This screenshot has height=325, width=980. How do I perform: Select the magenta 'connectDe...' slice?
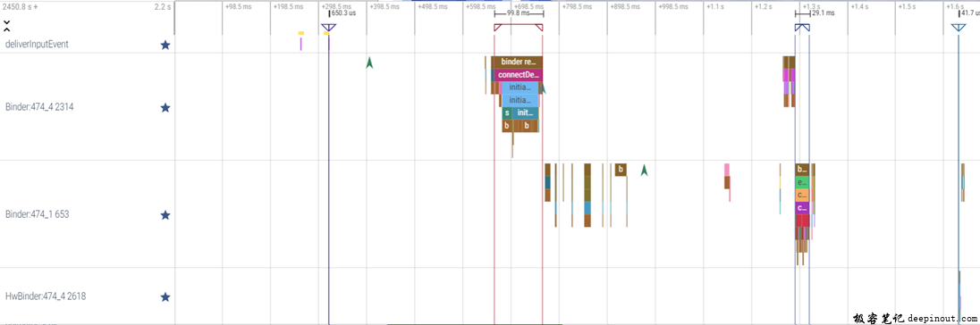click(518, 75)
